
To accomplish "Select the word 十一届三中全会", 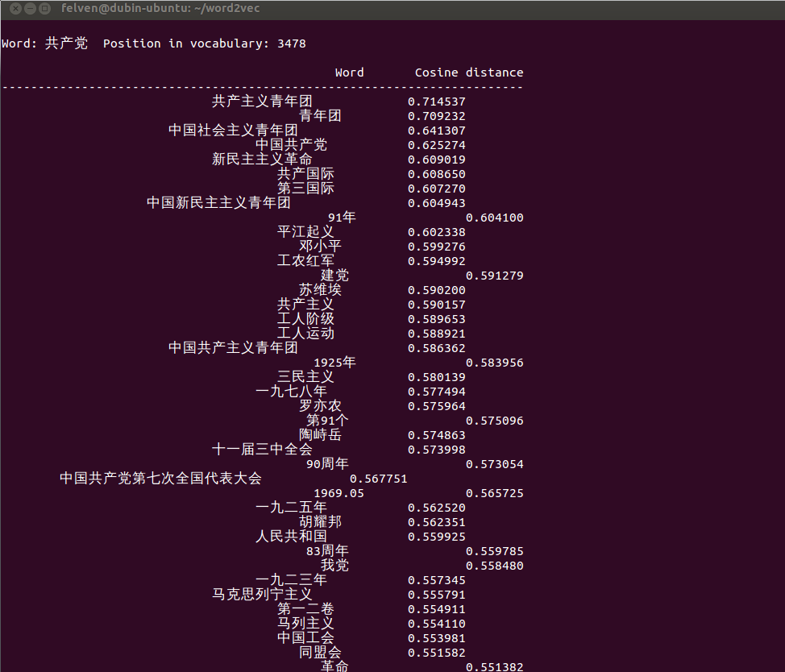I will (262, 450).
